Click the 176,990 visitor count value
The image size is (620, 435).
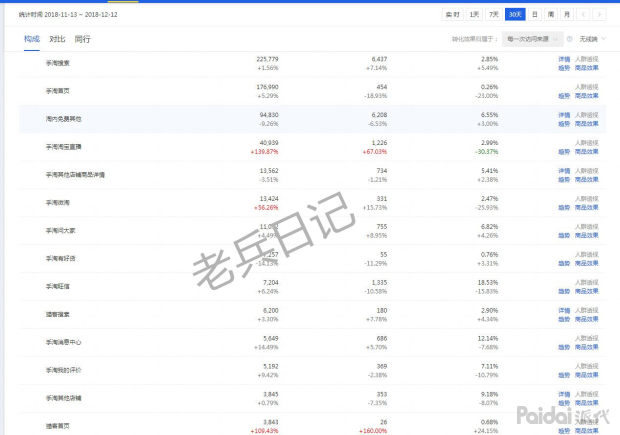(x=267, y=87)
